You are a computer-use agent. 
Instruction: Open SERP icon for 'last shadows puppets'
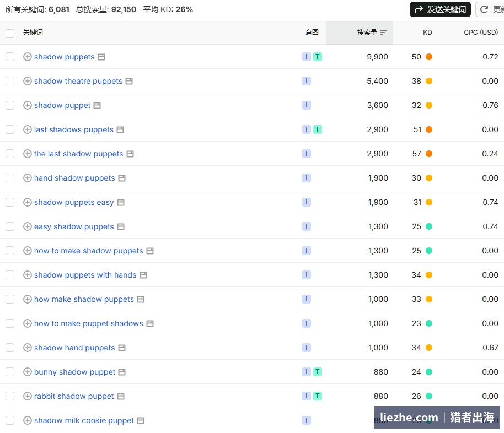[x=120, y=130]
